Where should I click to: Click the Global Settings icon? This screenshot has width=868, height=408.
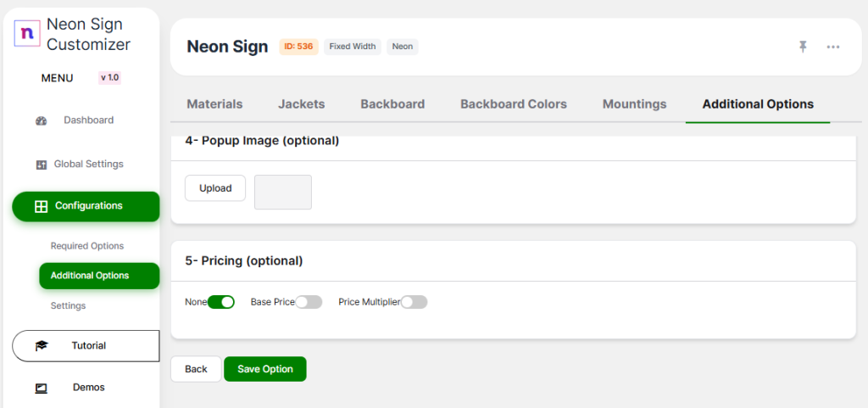[x=42, y=165]
